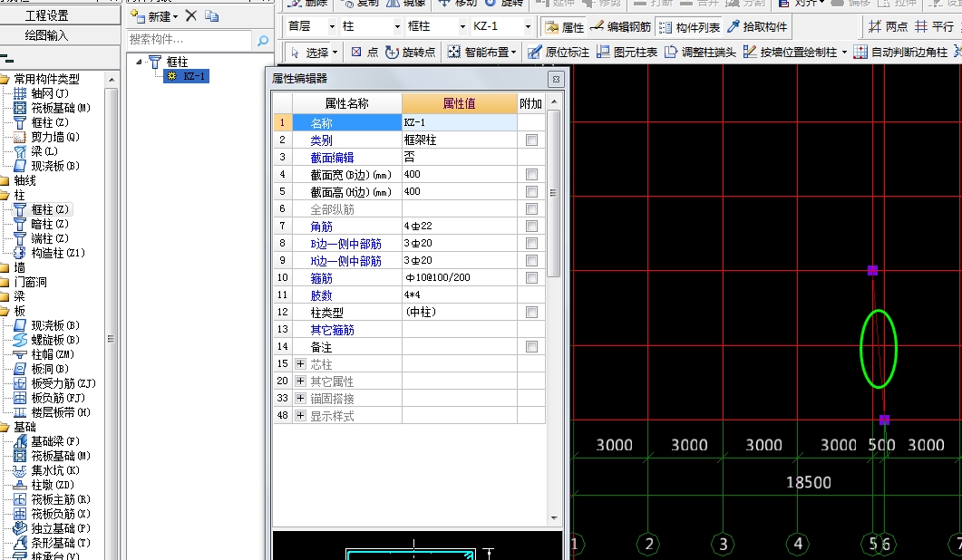962x560 pixels.
Task: Click 名称 value cell KZ-1
Action: tap(460, 122)
